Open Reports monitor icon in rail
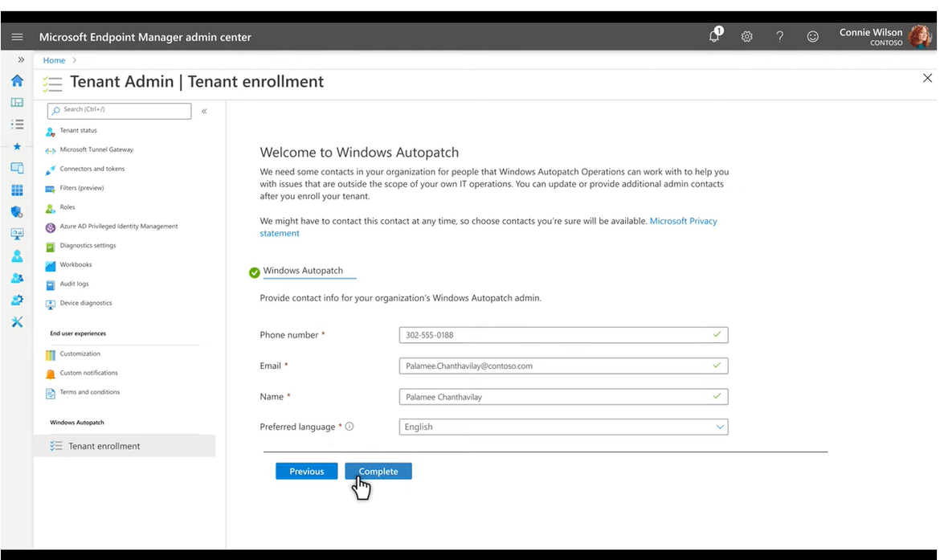Image resolution: width=940 pixels, height=560 pixels. pyautogui.click(x=18, y=234)
